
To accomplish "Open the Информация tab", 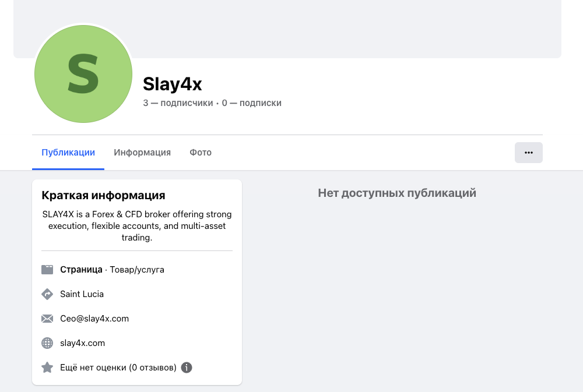I will 142,153.
